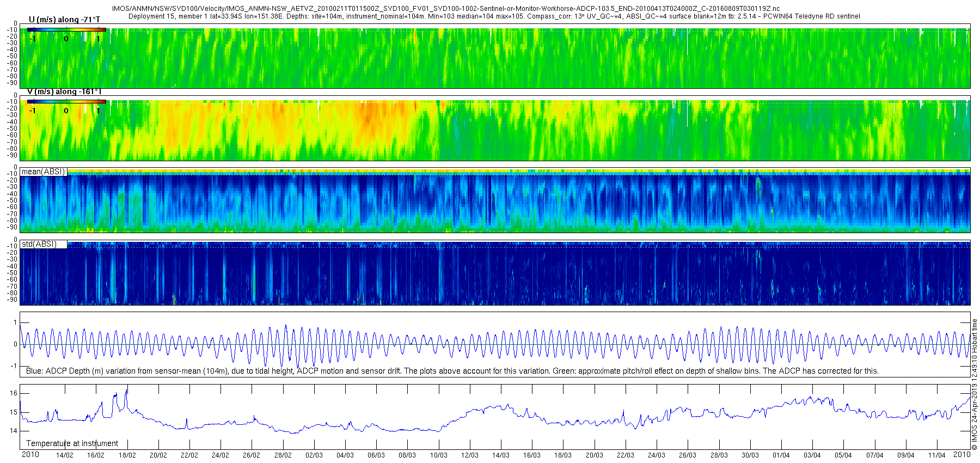Screen dimensions: 980x463
Task: Click the 'Temperature at instrument' label
Action: (x=72, y=443)
